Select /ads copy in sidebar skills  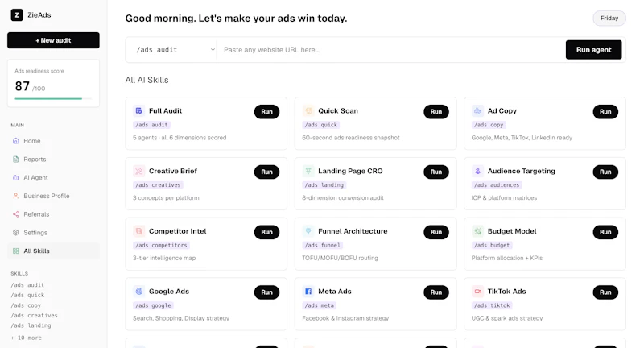26,305
